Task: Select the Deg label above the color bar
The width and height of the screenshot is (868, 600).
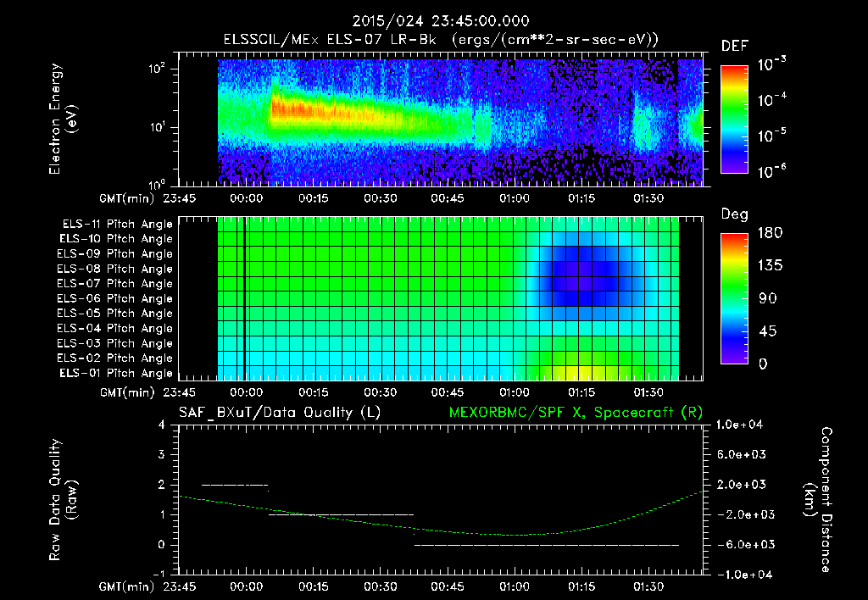Action: (x=735, y=214)
